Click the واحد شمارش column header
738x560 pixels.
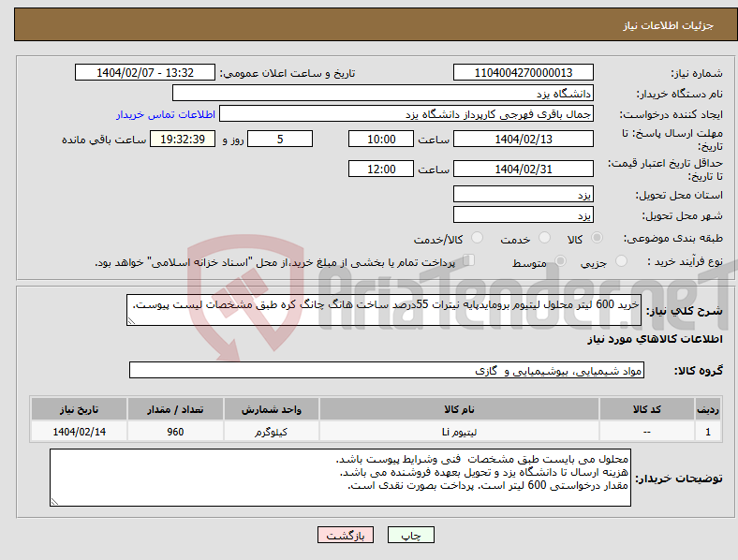point(271,409)
